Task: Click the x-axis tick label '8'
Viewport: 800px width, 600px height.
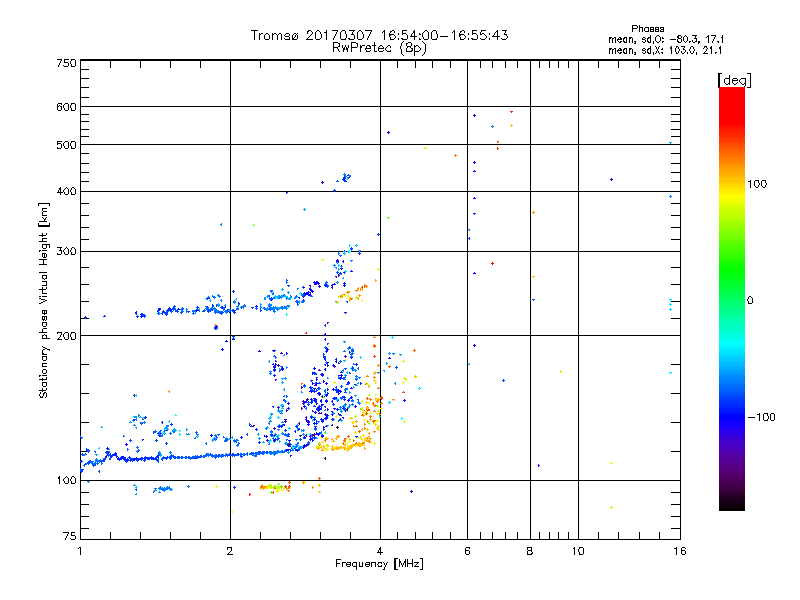Action: 530,551
